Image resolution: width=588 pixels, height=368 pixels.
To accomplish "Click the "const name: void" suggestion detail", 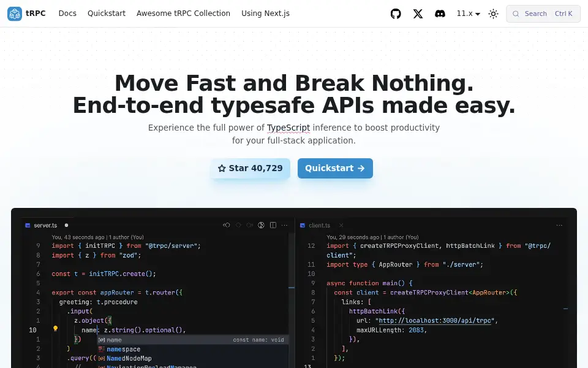I will [x=258, y=340].
